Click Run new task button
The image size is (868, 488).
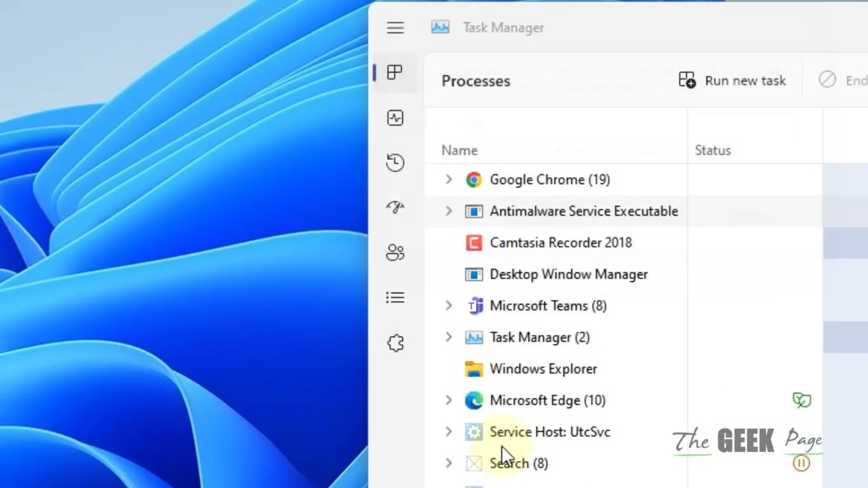point(732,81)
